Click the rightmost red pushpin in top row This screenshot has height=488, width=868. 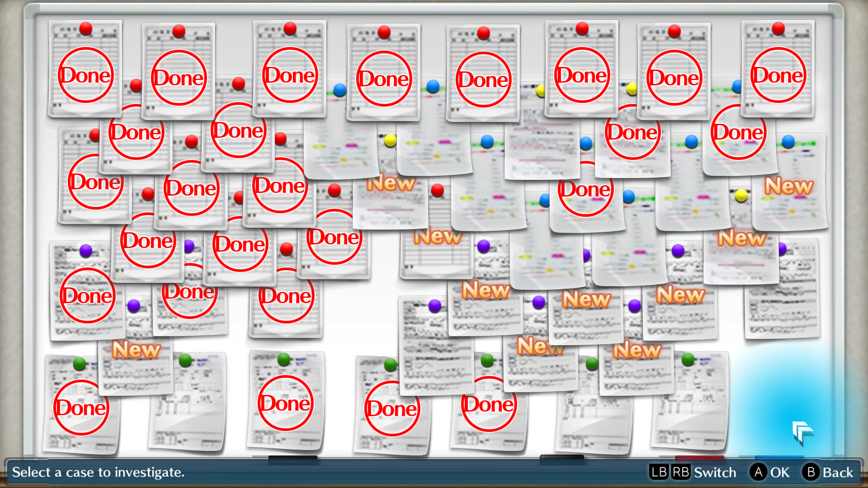pyautogui.click(x=778, y=28)
